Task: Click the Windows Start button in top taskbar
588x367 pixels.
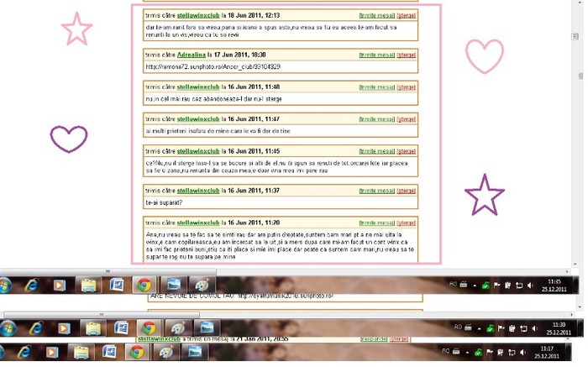Action: tap(5, 286)
